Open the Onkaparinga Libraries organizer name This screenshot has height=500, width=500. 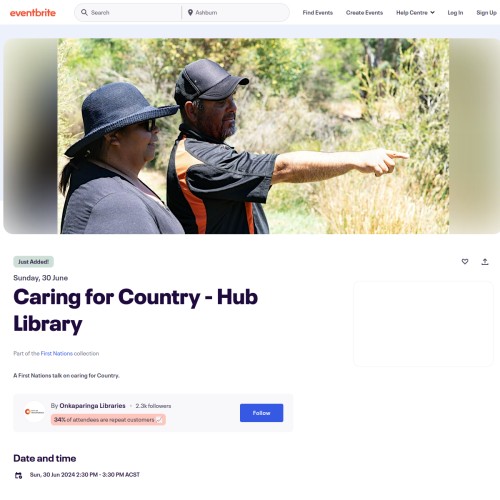click(92, 406)
